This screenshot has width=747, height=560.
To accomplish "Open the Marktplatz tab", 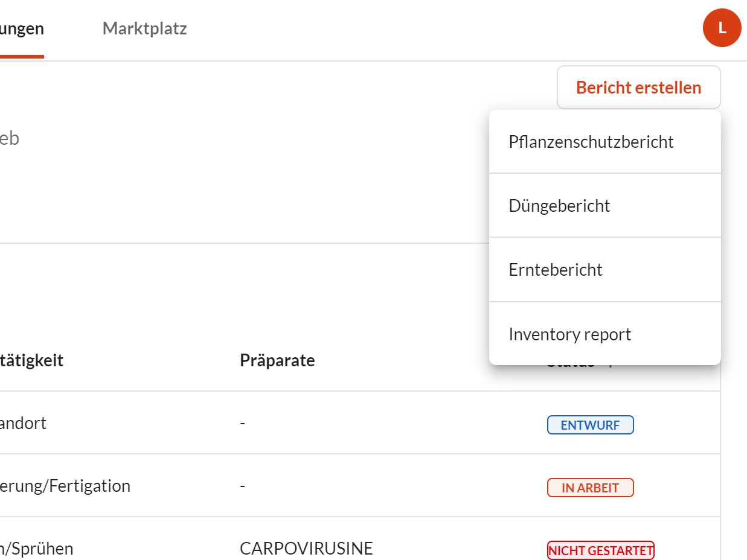I will click(144, 28).
